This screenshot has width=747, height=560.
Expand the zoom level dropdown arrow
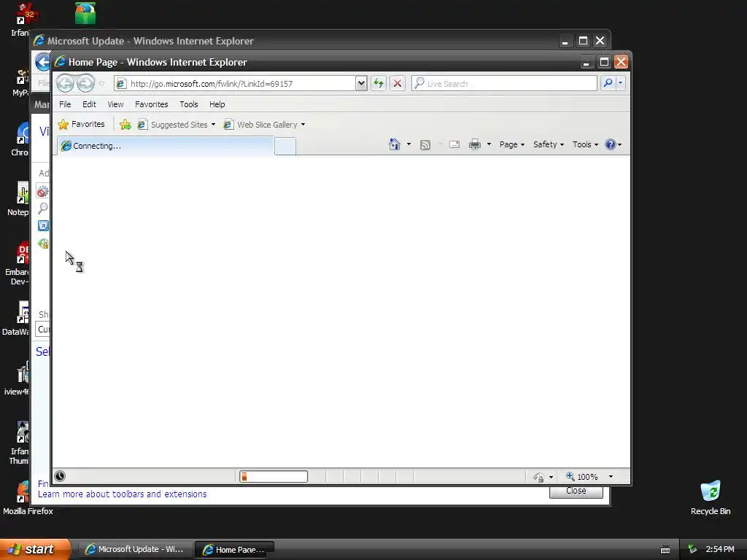(611, 477)
